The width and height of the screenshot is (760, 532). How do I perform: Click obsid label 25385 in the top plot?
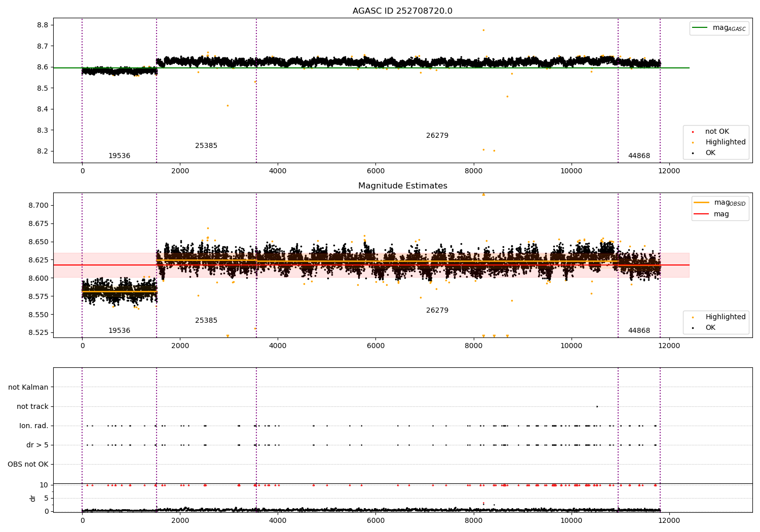206,146
